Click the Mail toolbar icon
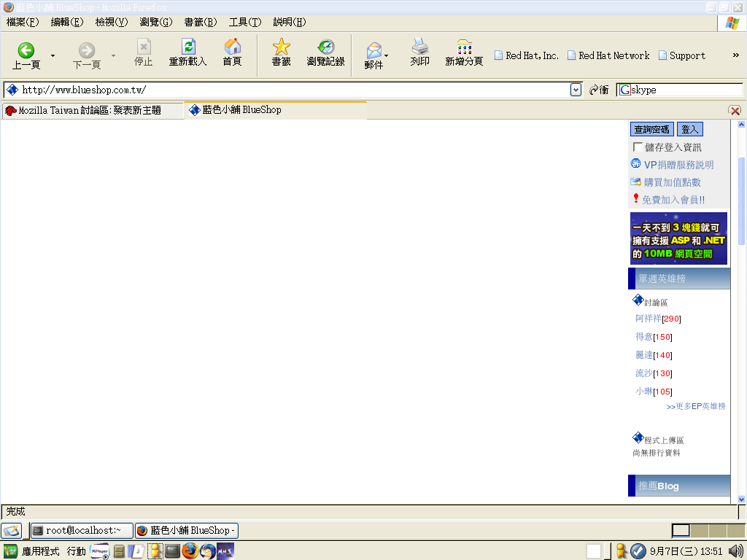The height and width of the screenshot is (560, 747). (373, 51)
